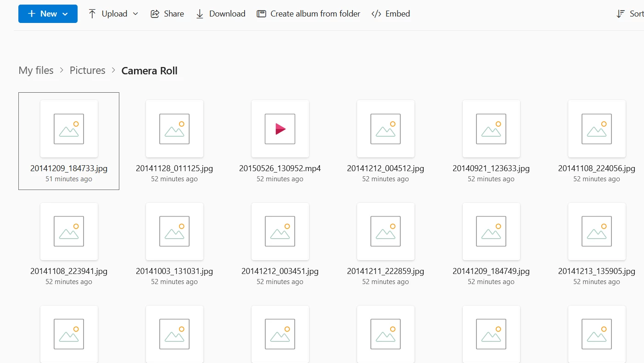Click the Share icon
The image size is (644, 363).
click(x=155, y=14)
